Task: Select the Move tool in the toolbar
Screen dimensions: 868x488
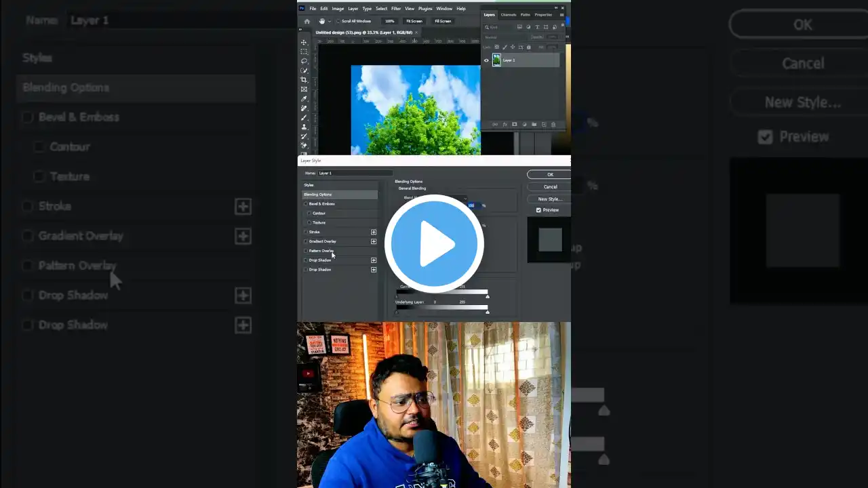Action: [x=304, y=42]
